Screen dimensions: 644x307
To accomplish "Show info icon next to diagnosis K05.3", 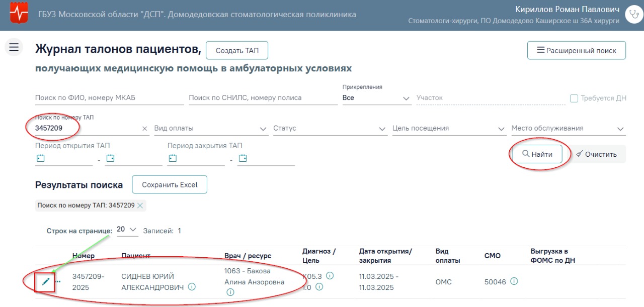I will click(x=330, y=276).
